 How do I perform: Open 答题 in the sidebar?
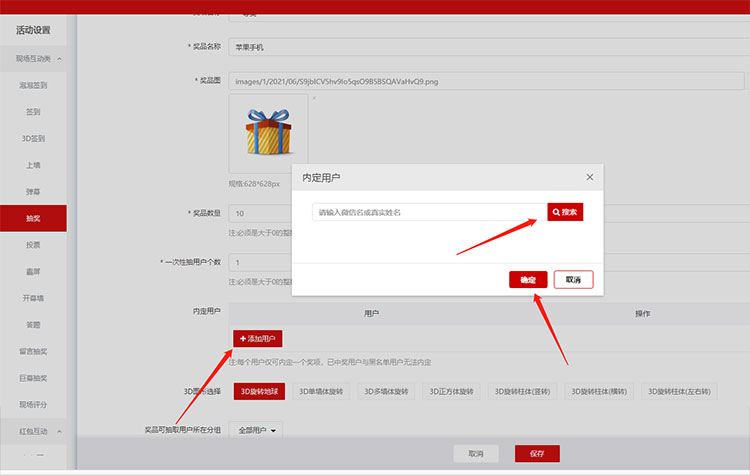pos(33,324)
